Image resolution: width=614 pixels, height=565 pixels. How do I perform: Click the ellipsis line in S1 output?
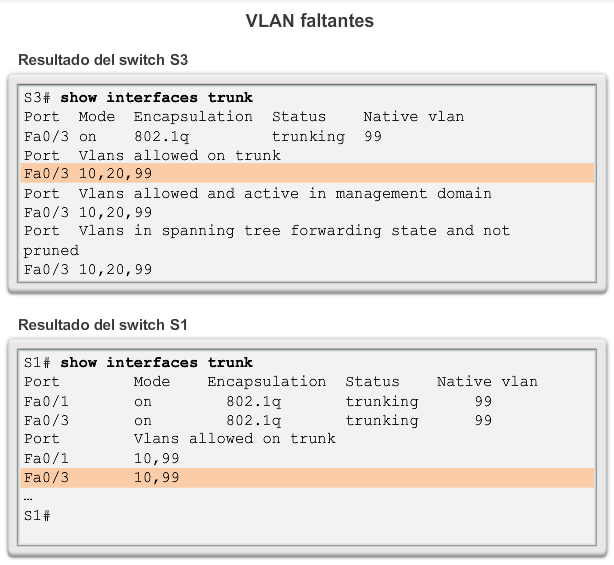pyautogui.click(x=29, y=496)
